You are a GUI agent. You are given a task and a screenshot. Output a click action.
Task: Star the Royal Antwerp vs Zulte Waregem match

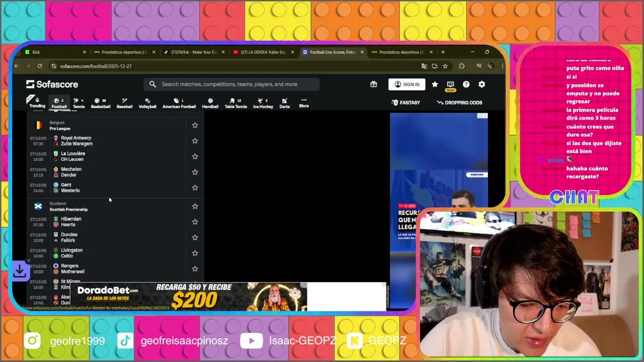coord(195,141)
